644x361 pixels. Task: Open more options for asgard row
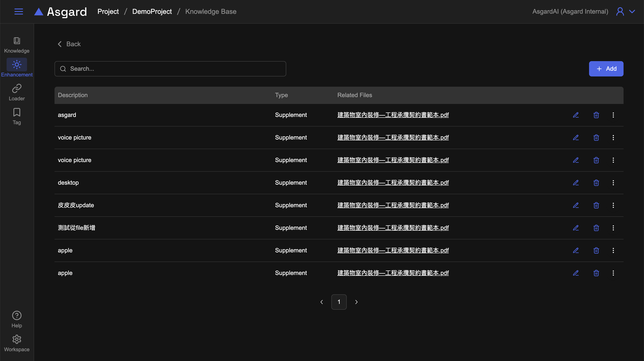pyautogui.click(x=613, y=115)
